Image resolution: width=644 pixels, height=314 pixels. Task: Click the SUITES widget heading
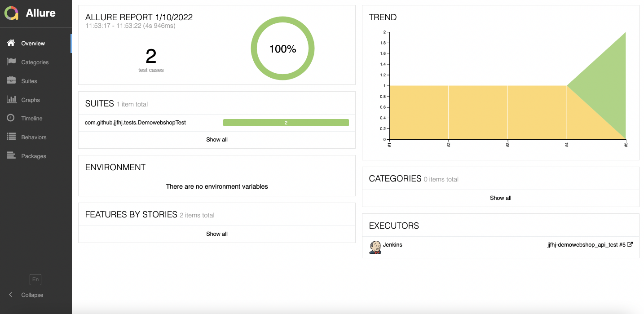pyautogui.click(x=99, y=103)
